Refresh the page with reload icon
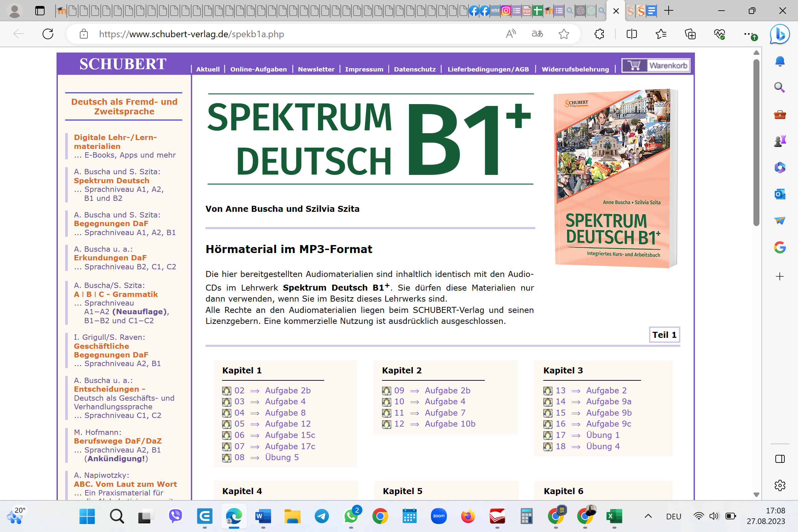The height and width of the screenshot is (532, 798). 48,34
